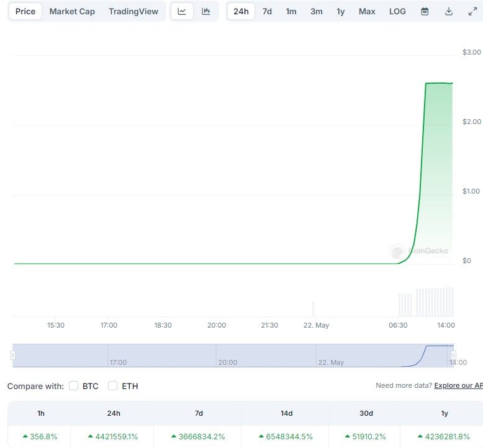Open the calendar date range picker
The image size is (483, 448).
(x=425, y=11)
